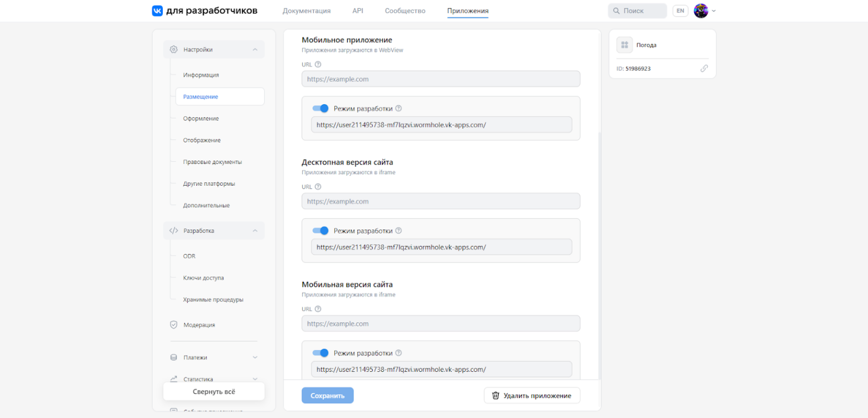Click the Удалить приложение button
This screenshot has width=868, height=418.
532,395
